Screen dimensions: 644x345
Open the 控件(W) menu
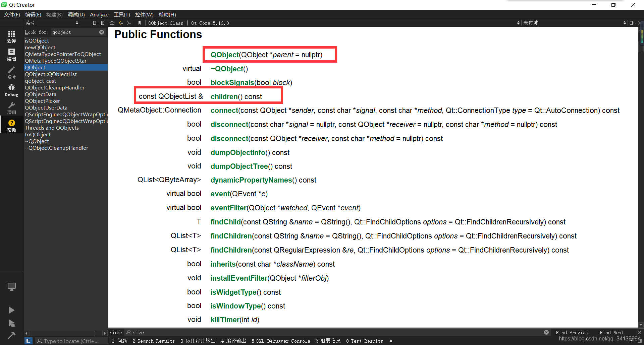point(144,15)
